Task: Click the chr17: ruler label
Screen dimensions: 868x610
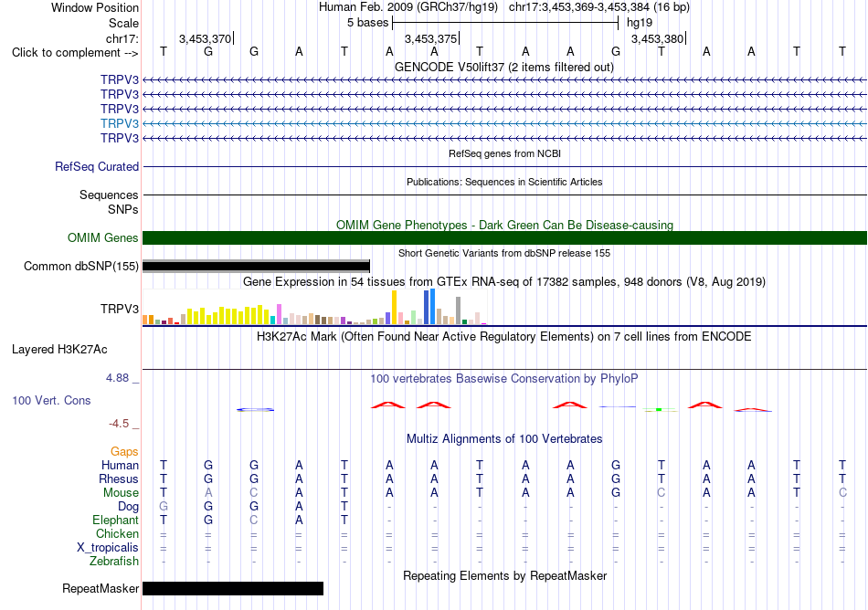Action: (122, 38)
